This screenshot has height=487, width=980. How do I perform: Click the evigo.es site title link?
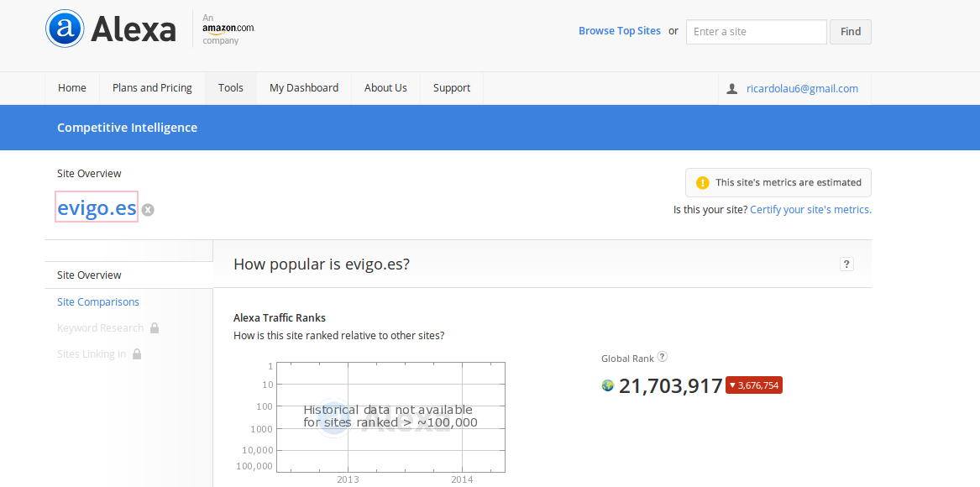tap(97, 207)
